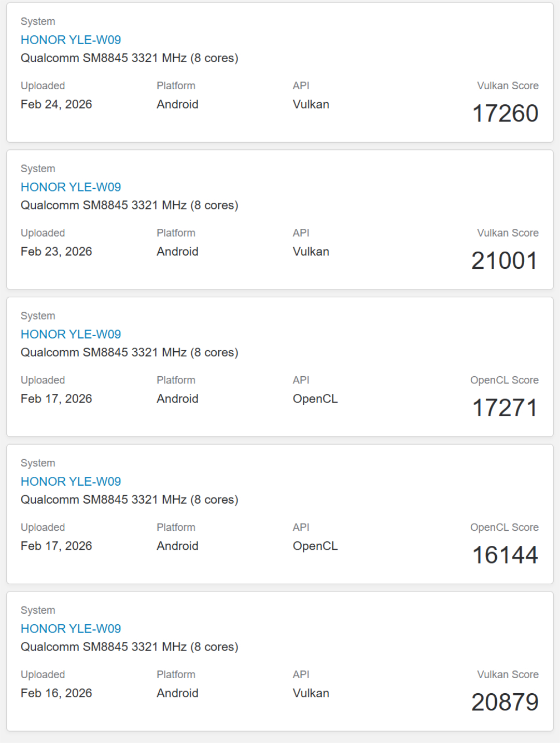Click the Feb 23, 2026 upload date
The height and width of the screenshot is (743, 560).
[x=56, y=252]
